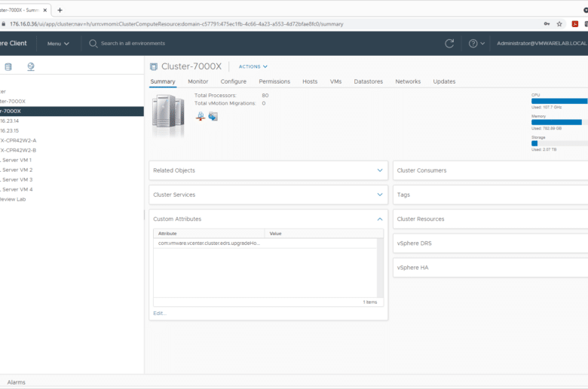This screenshot has height=389, width=588.
Task: Bookmark this page with star icon
Action: [559, 24]
